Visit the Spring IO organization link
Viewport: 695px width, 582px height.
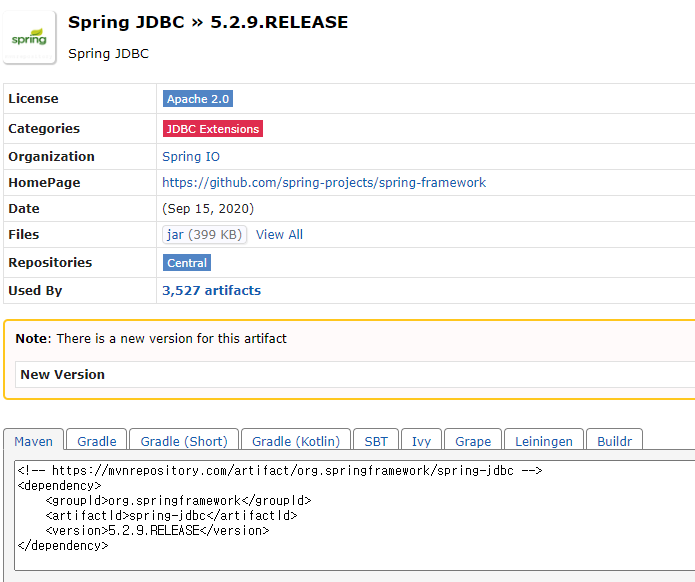191,156
